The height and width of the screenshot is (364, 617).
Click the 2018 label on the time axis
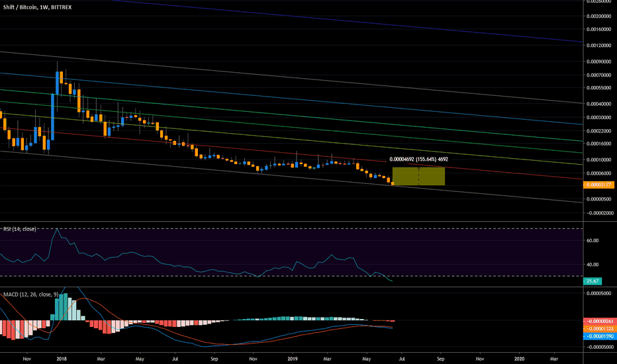click(x=62, y=359)
